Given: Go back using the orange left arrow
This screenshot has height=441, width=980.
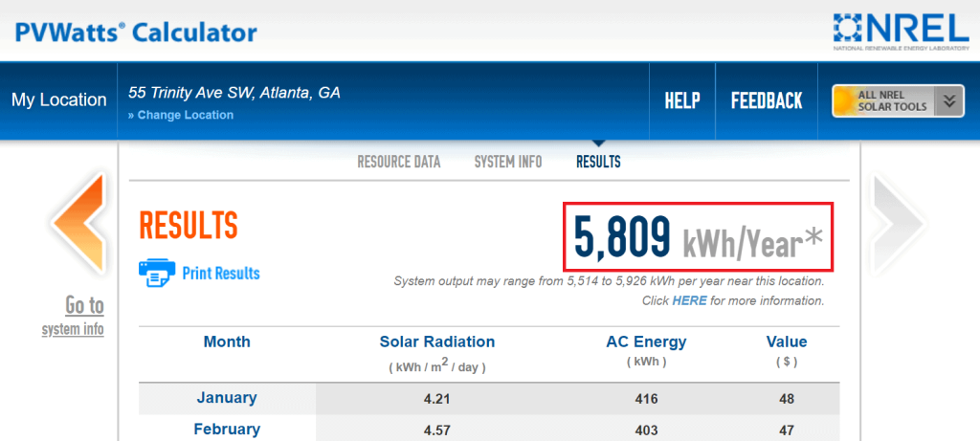Looking at the screenshot, I should click(x=78, y=223).
